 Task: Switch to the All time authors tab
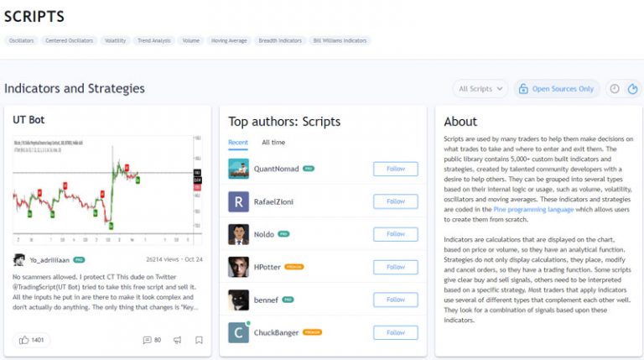273,143
